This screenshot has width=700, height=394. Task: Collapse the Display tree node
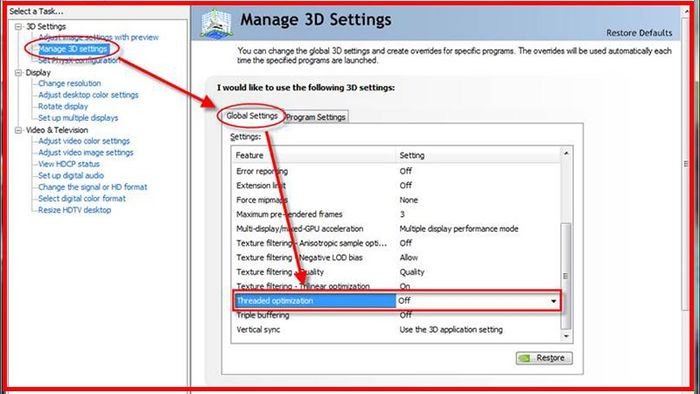[x=18, y=73]
